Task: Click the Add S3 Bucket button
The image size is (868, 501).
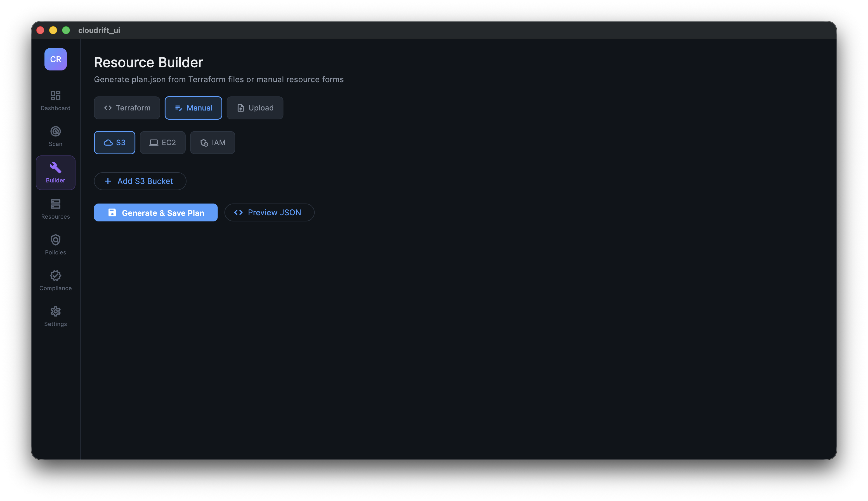Action: pos(140,181)
